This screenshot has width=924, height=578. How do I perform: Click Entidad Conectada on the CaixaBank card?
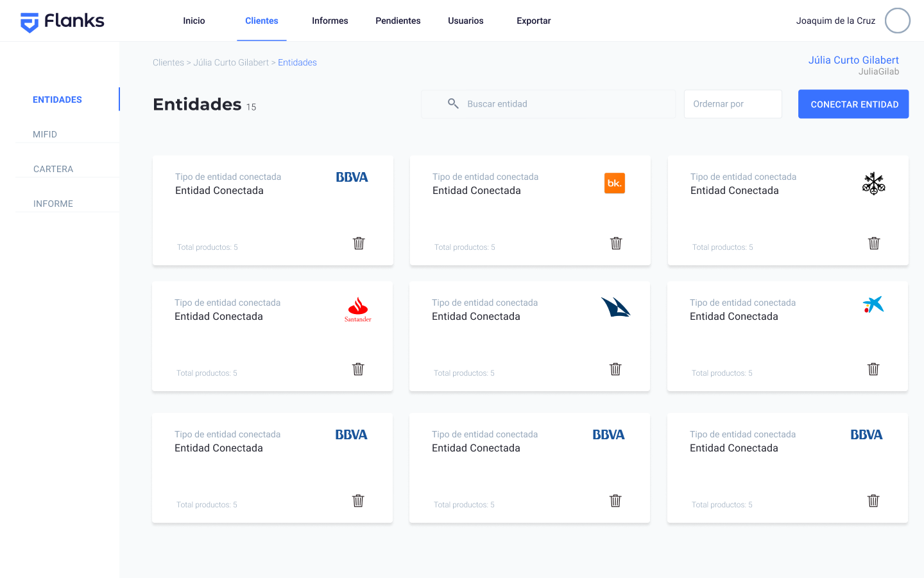[734, 317]
